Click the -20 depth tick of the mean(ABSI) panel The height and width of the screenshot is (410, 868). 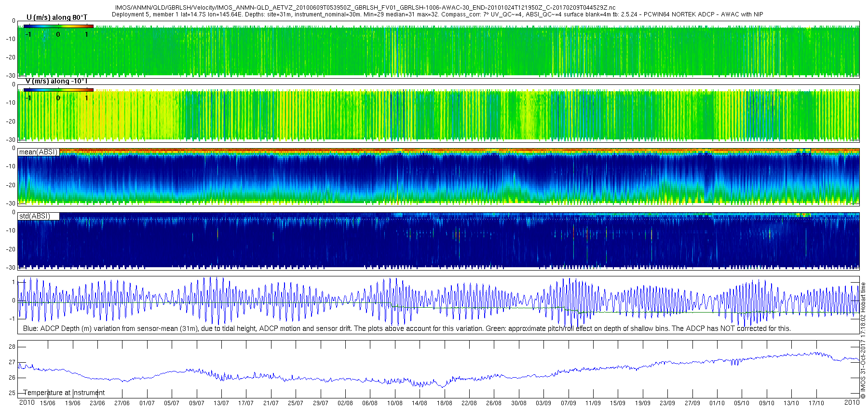click(11, 185)
